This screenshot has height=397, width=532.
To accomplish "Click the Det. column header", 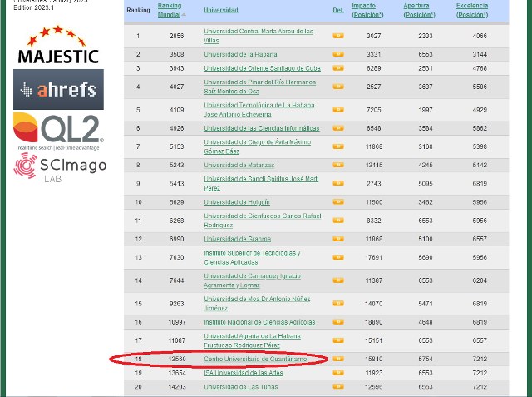I will pos(338,10).
